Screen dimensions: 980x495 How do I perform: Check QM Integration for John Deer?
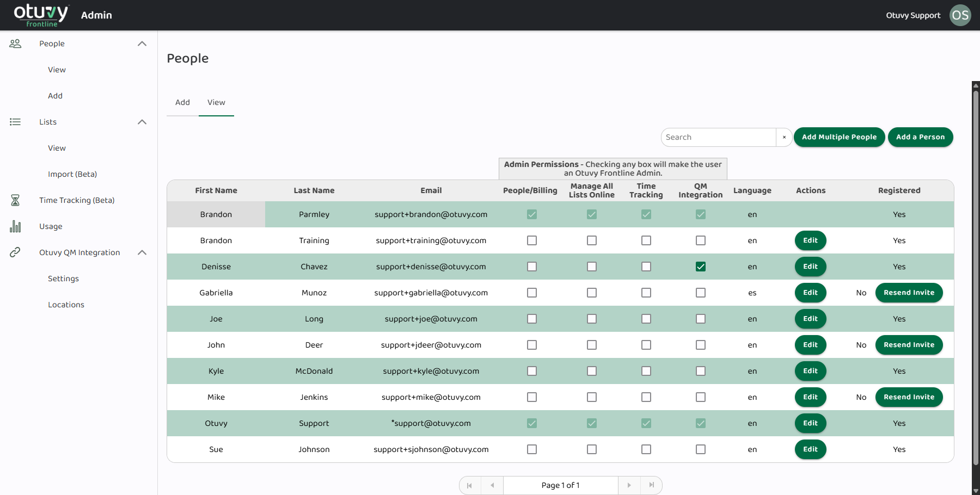click(x=701, y=345)
